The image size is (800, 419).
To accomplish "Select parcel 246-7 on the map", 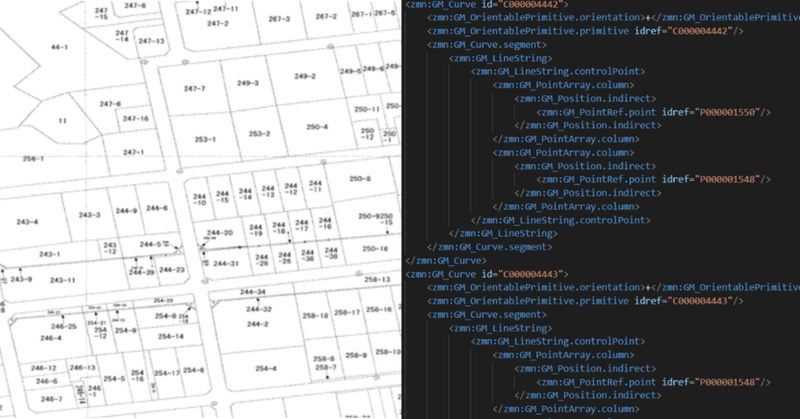I will click(51, 399).
